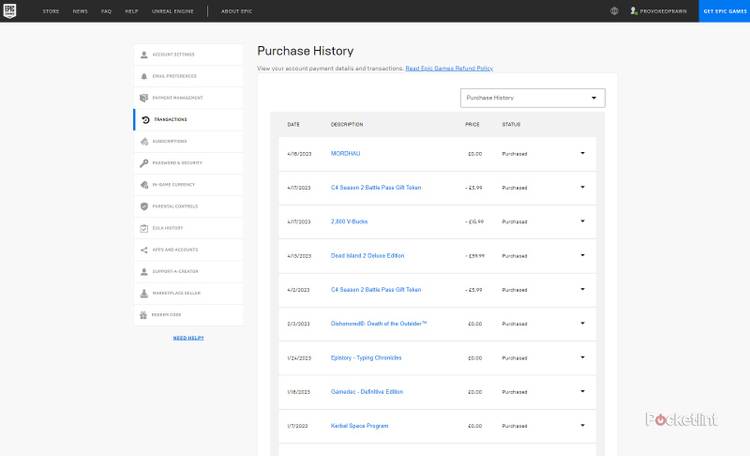750x456 pixels.
Task: Expand Dead Island 2 Deluxe Edition row
Action: pos(582,256)
